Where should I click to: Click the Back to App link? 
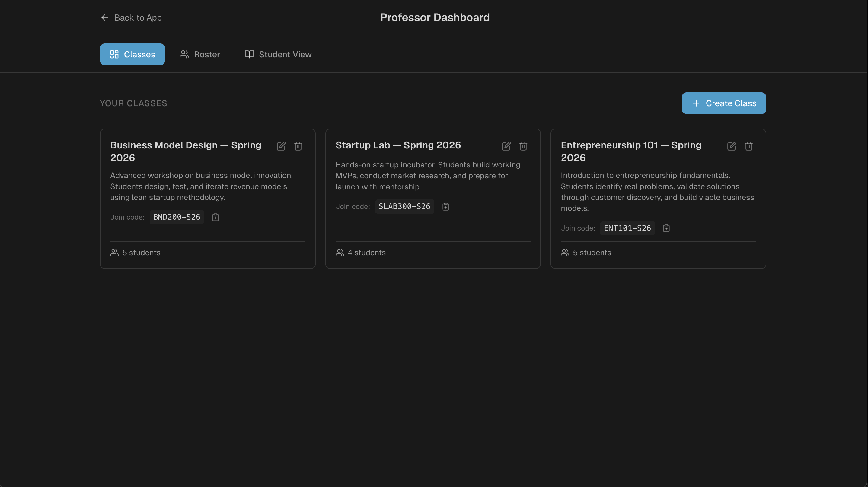tap(138, 18)
